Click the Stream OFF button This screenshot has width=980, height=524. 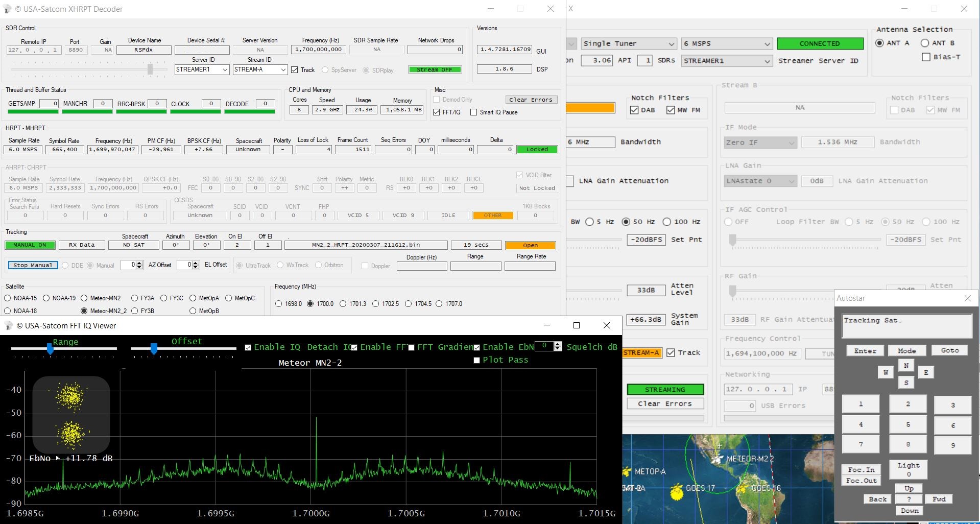435,69
